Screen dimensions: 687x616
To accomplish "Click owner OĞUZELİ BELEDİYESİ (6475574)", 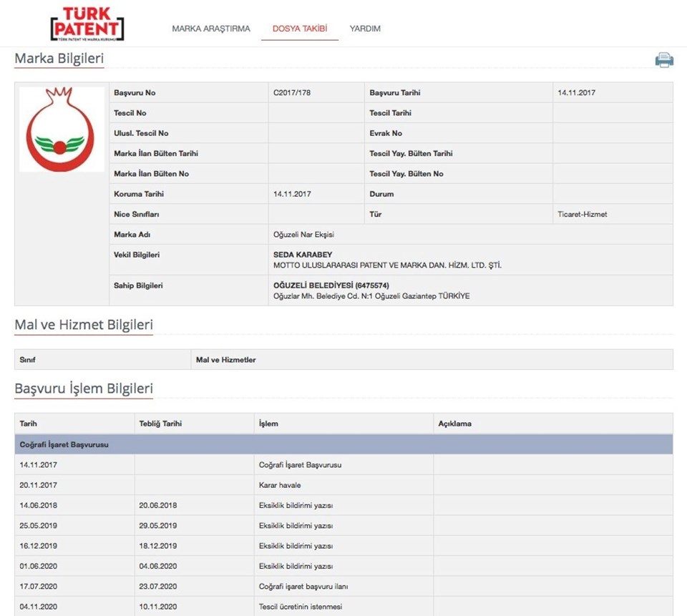I will point(331,285).
